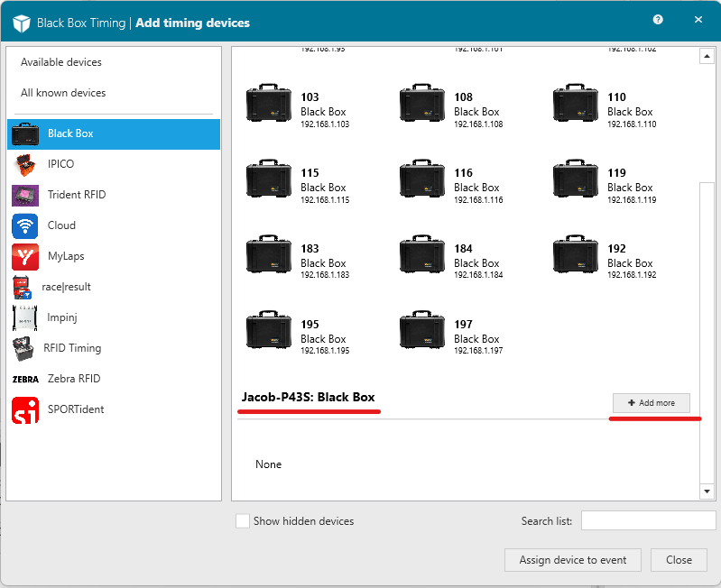
Task: Click the IP text 192.168.1.119
Action: 632,200
